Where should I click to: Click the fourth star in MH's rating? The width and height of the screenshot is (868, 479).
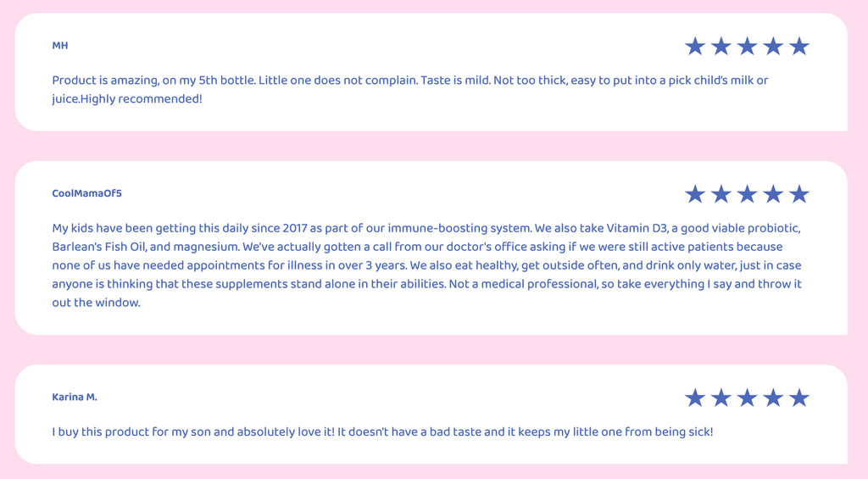coord(773,47)
